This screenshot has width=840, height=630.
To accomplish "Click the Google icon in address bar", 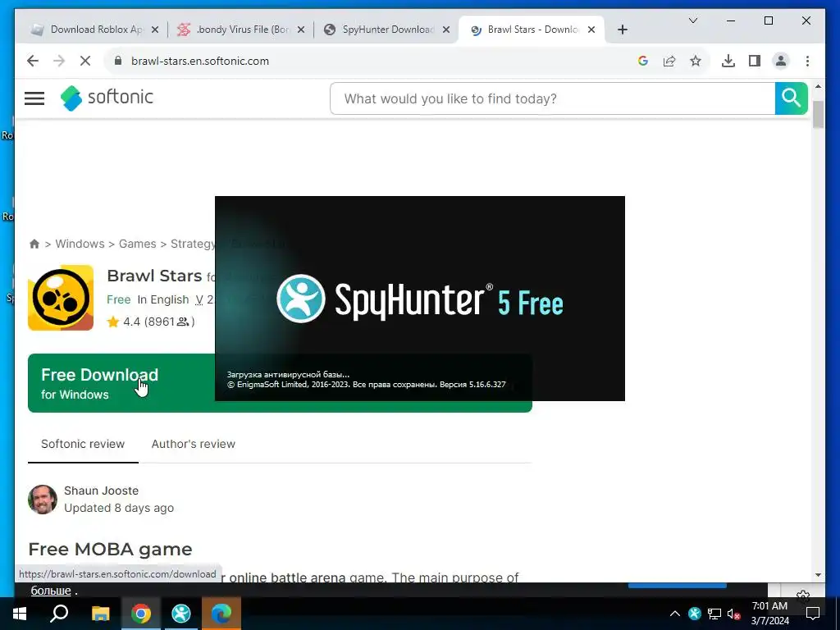I will pos(643,61).
